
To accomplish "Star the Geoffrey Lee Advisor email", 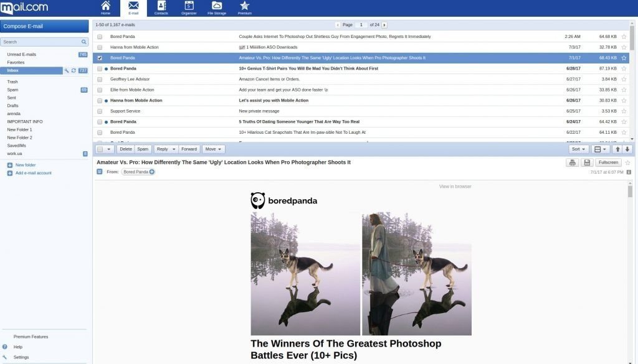I will pos(624,79).
